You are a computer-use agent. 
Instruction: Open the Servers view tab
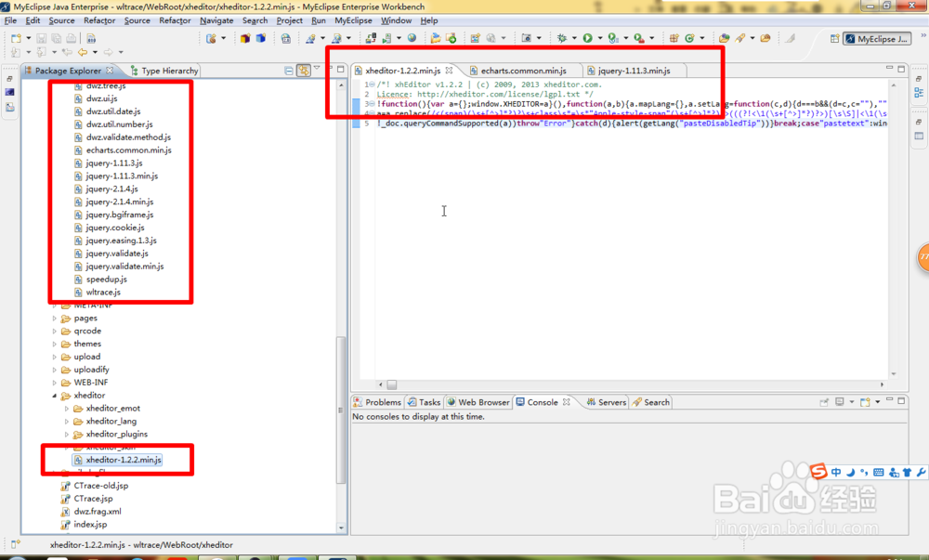(x=606, y=402)
